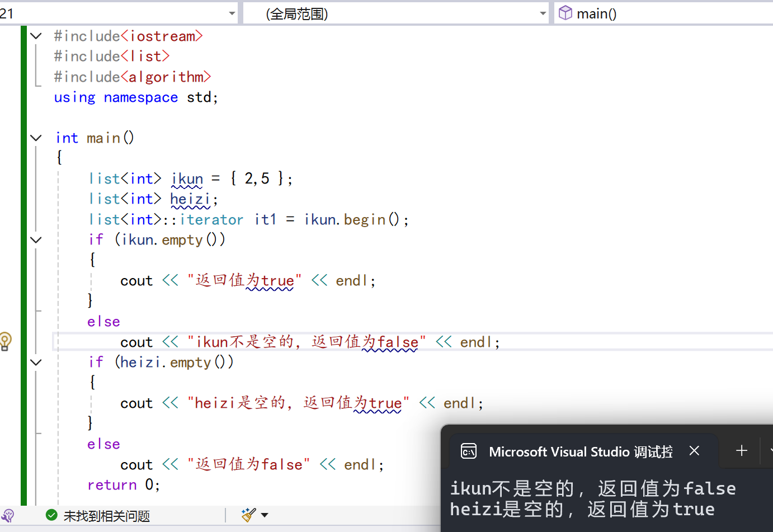Collapse the if (ikun.empty()) block chevron

tap(36, 240)
